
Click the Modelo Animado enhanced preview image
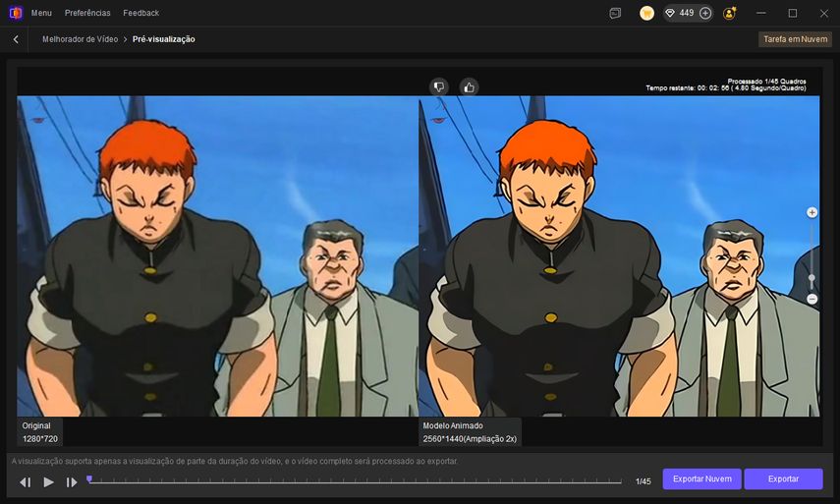619,256
